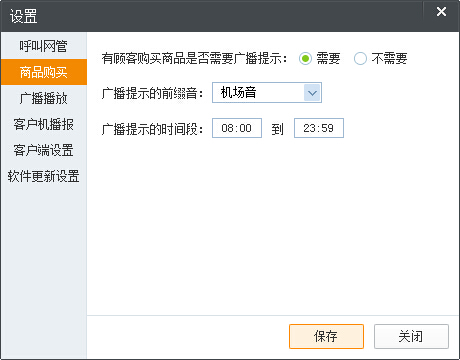
Task: Open the 客户机播报 settings page
Action: (44, 124)
